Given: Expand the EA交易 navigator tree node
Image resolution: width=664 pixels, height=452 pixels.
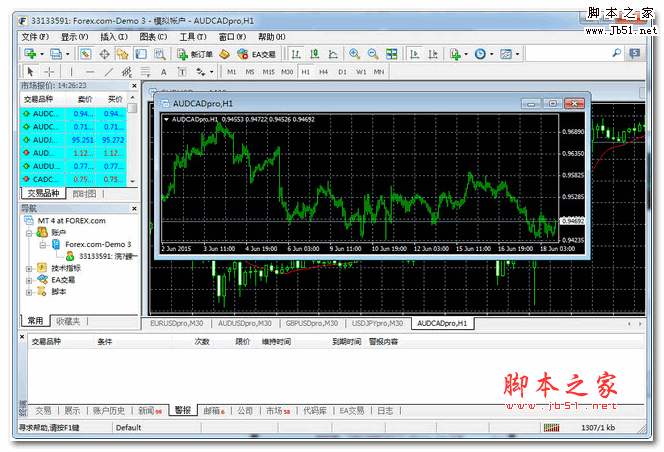Looking at the screenshot, I should (29, 280).
